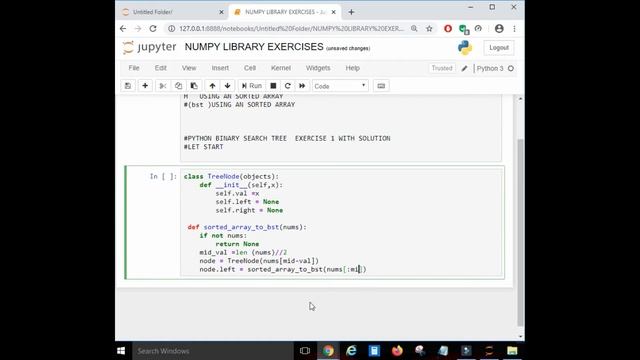Open the Widgets menu
This screenshot has height=360, width=640.
point(318,68)
